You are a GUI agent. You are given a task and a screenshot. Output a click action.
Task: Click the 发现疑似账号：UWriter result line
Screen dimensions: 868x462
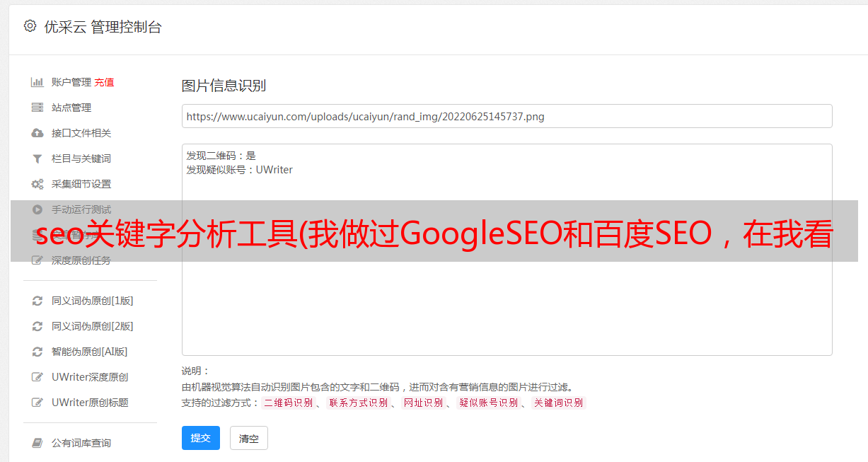point(239,170)
